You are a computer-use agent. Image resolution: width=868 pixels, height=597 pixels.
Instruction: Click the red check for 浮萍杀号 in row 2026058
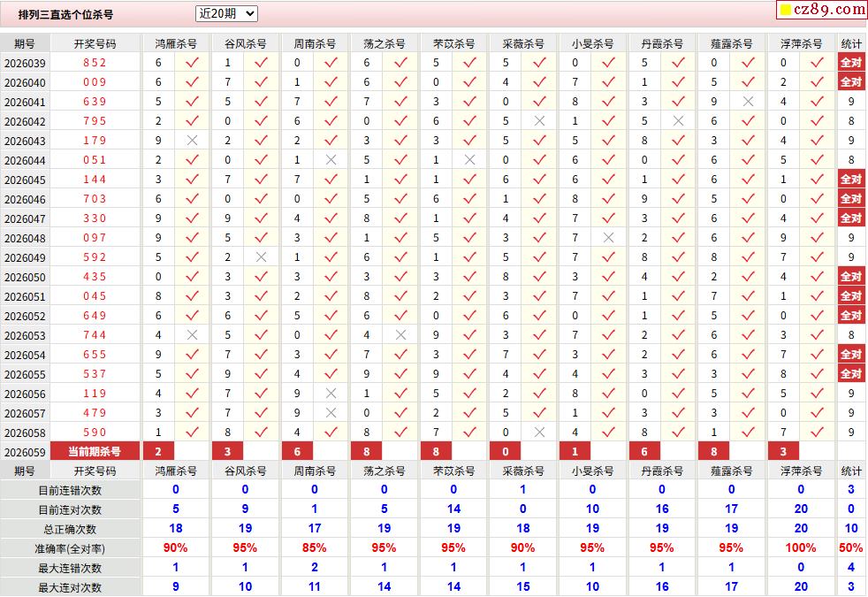click(x=817, y=432)
